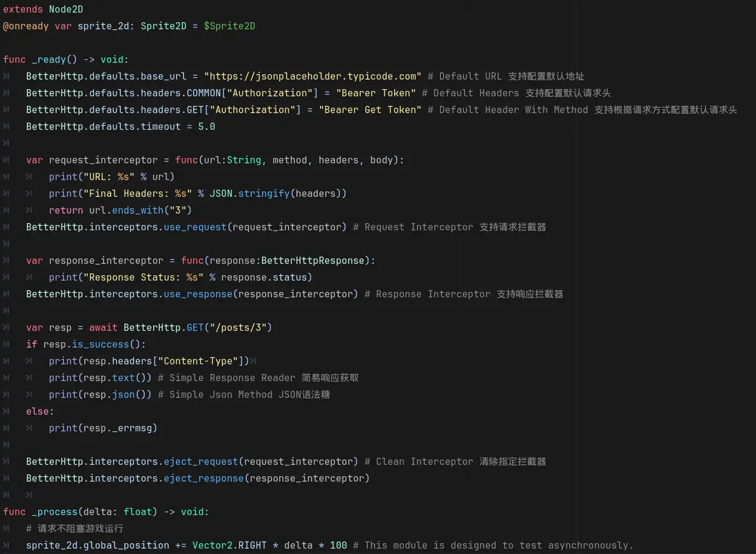This screenshot has width=756, height=554.
Task: Open the eject_response method reference
Action: pyautogui.click(x=202, y=478)
